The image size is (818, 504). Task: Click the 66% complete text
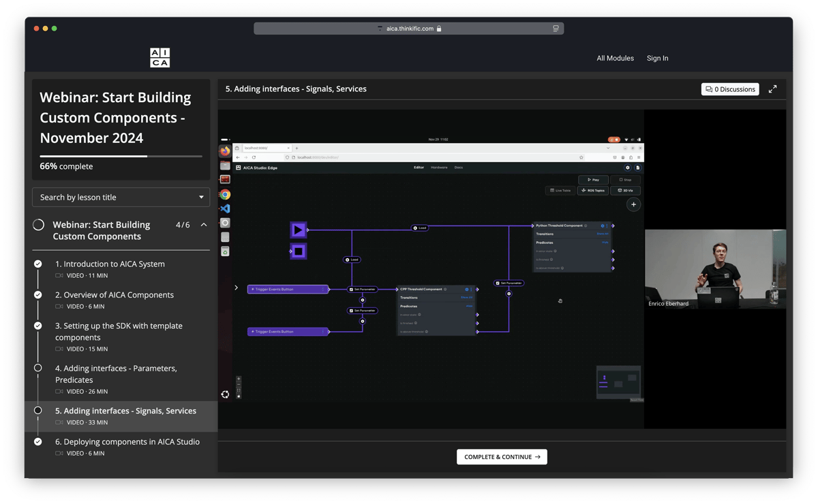coord(66,166)
